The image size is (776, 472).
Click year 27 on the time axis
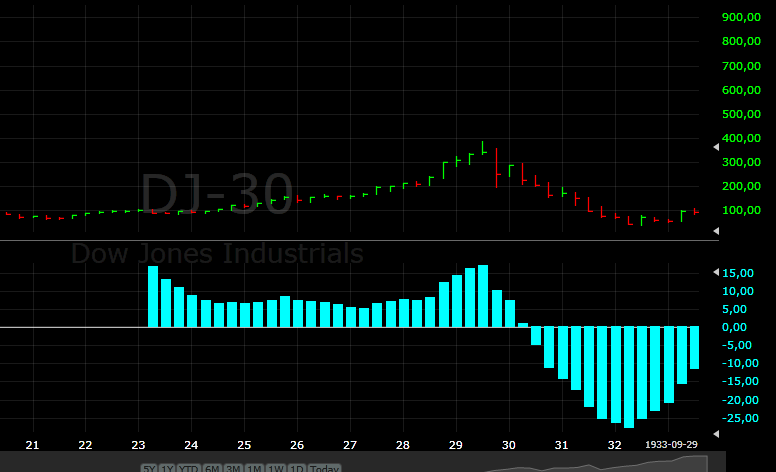(350, 445)
